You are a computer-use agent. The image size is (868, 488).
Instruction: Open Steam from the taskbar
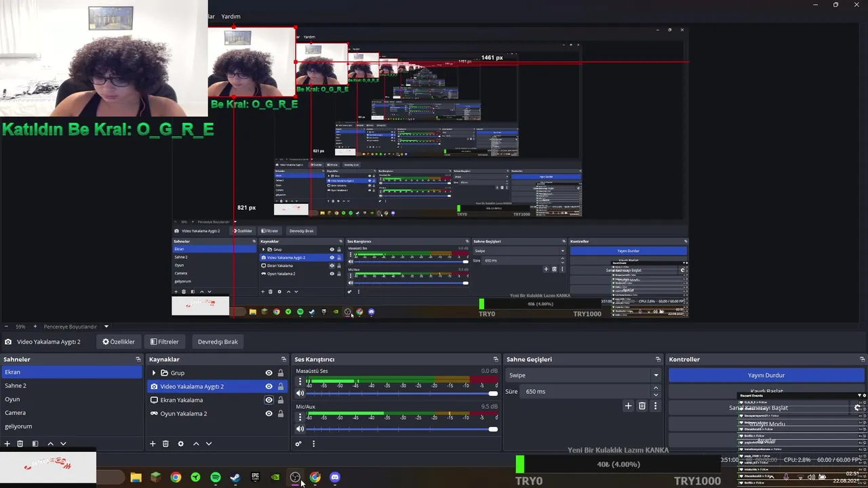click(235, 477)
